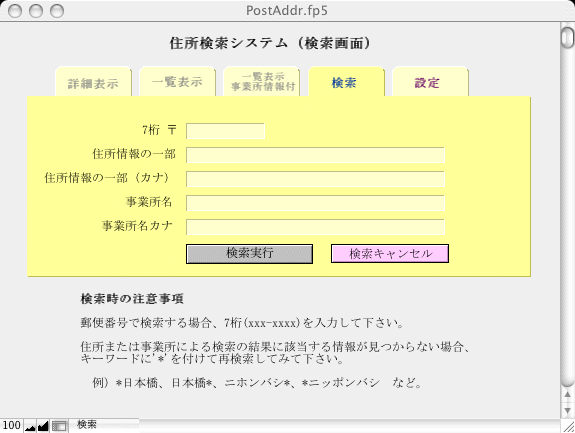Viewport: 575px width, 433px height.
Task: Click the 100 zoom percentage box
Action: click(x=11, y=426)
